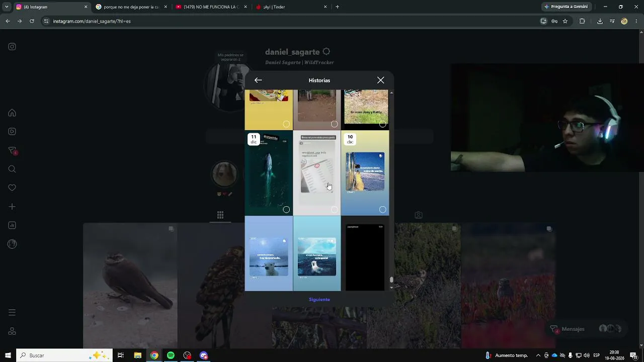The image size is (644, 362).
Task: Navigate forward in the browser
Action: tap(20, 21)
